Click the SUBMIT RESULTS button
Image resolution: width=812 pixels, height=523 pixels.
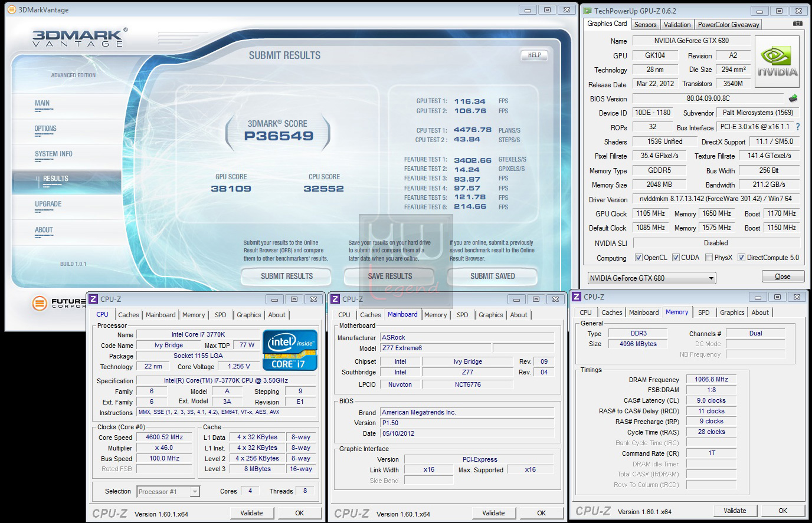coord(287,276)
